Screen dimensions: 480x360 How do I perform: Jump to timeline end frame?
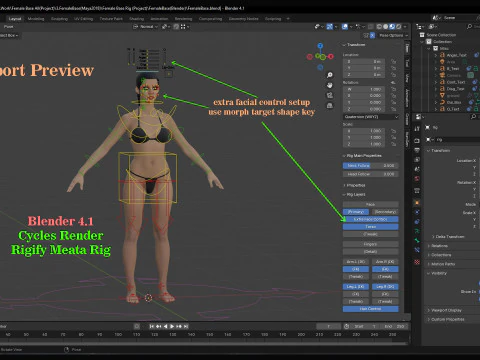(x=186, y=326)
